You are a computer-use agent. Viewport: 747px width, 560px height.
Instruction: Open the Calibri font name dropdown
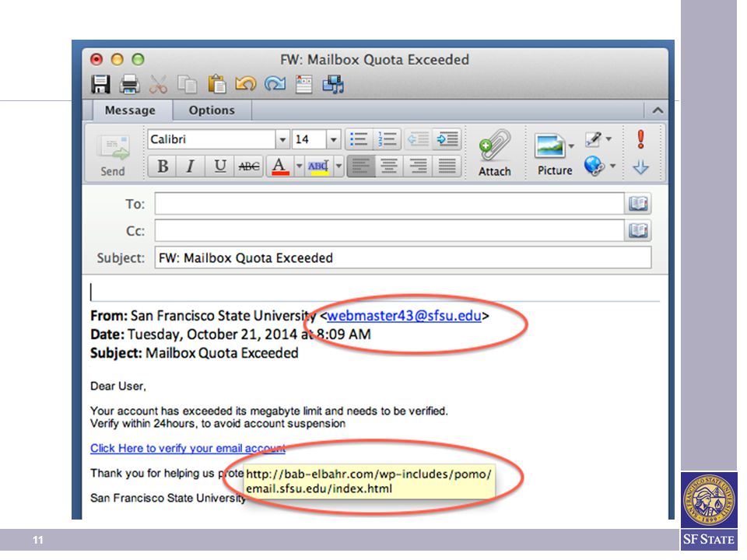point(282,139)
